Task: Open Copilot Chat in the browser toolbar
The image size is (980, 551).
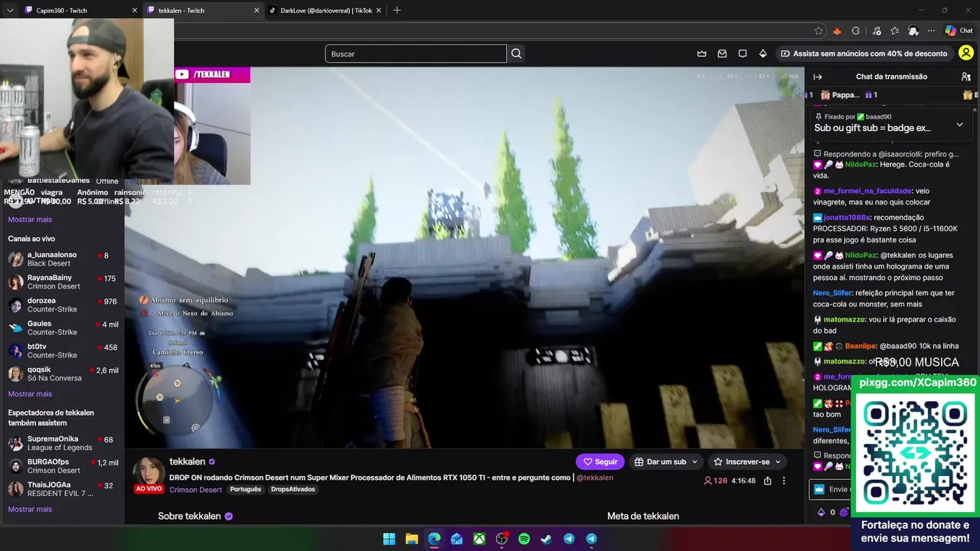Action: (x=959, y=31)
